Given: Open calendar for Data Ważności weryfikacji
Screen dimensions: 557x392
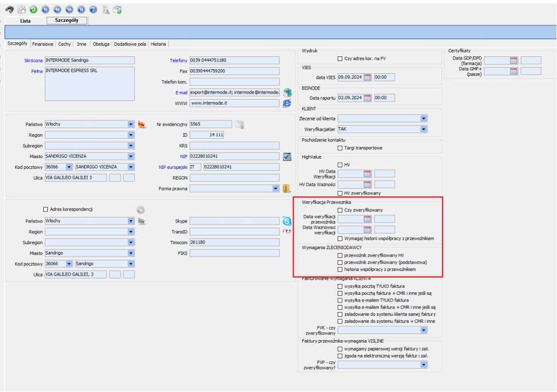Looking at the screenshot, I should pos(367,230).
